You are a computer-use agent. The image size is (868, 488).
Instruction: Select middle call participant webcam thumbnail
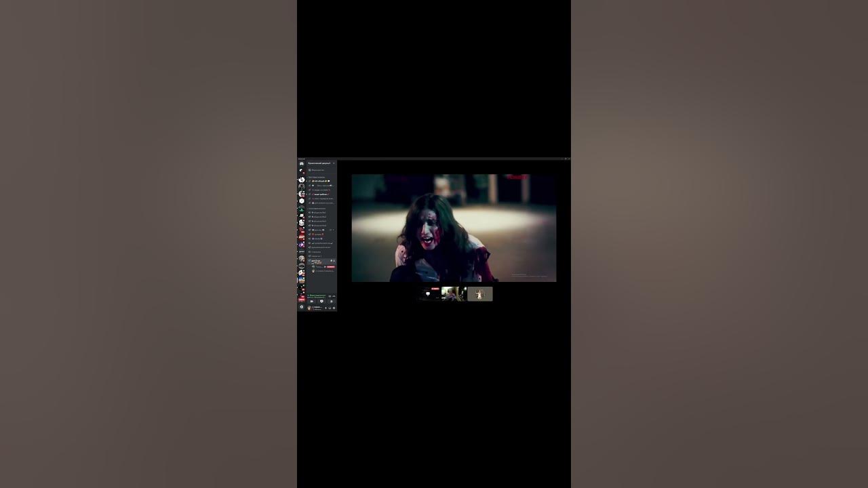[454, 293]
